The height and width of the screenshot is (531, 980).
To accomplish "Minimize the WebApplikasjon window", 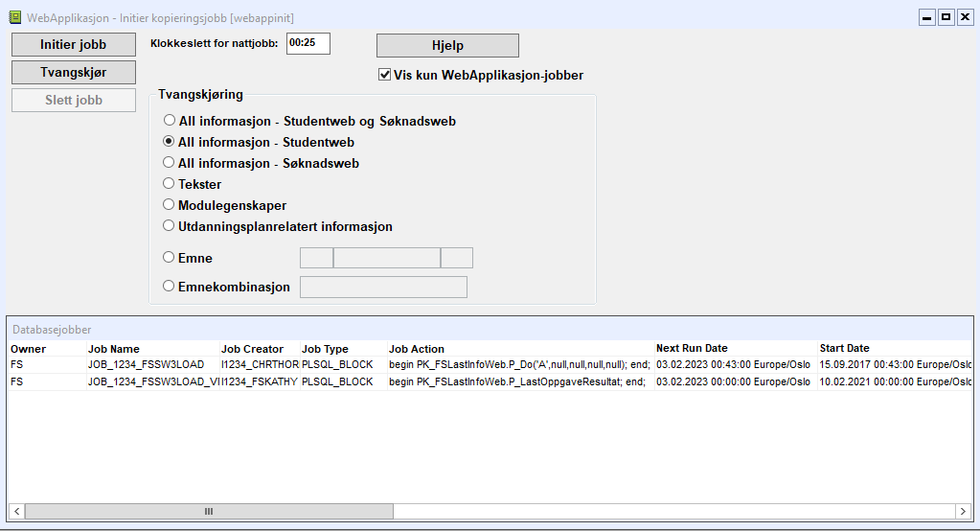I will pos(927,17).
